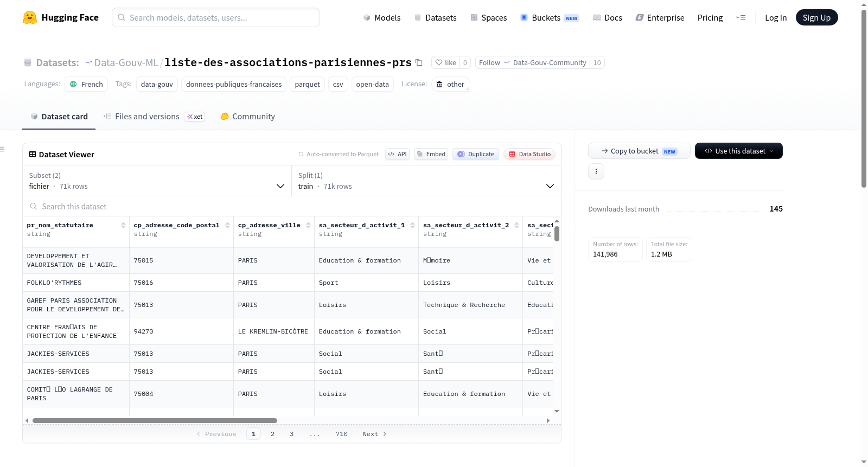Open the Buckets menu item
Viewport: 868px width, 467px height.
550,17
